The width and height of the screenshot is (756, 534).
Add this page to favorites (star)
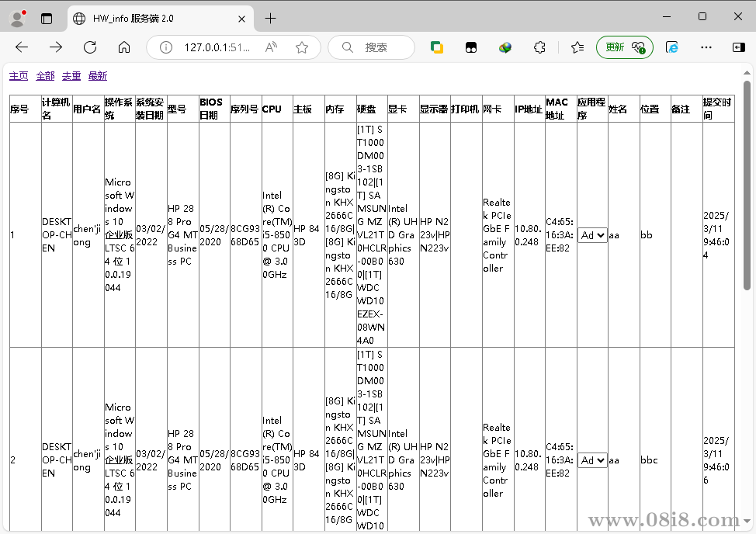[x=302, y=47]
